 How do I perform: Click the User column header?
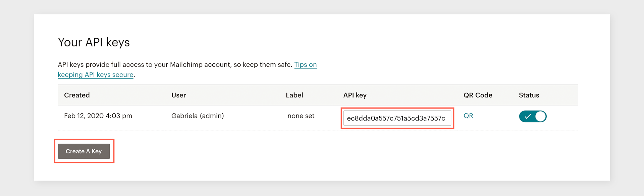click(x=178, y=95)
